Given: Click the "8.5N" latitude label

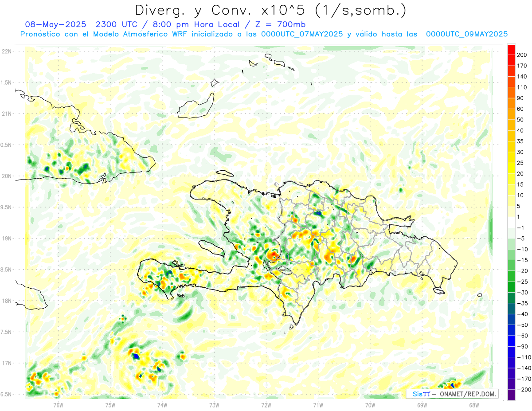Looking at the screenshot, I should pos(7,270).
